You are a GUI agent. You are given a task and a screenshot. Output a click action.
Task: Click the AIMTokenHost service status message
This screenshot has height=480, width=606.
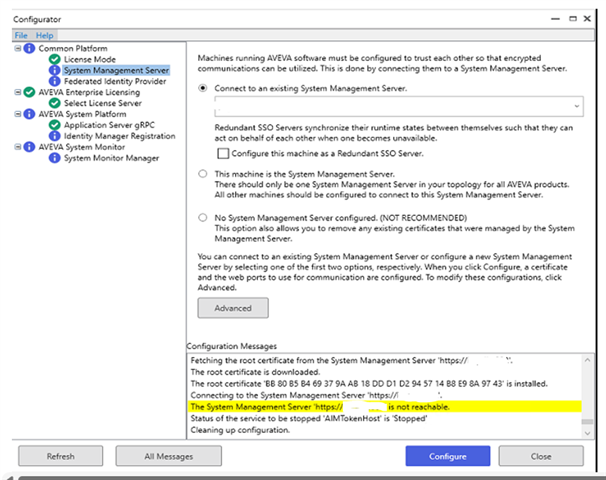pos(309,418)
